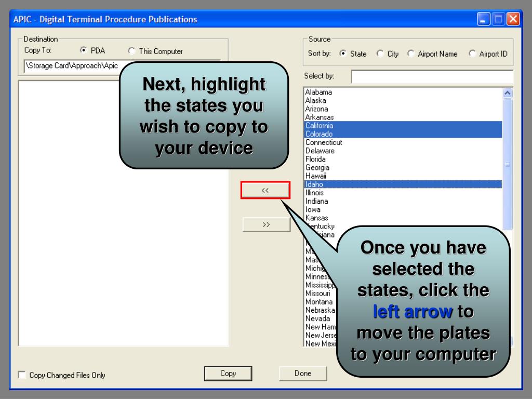
Task: Sort source list by Airport Name
Action: pyautogui.click(x=410, y=54)
